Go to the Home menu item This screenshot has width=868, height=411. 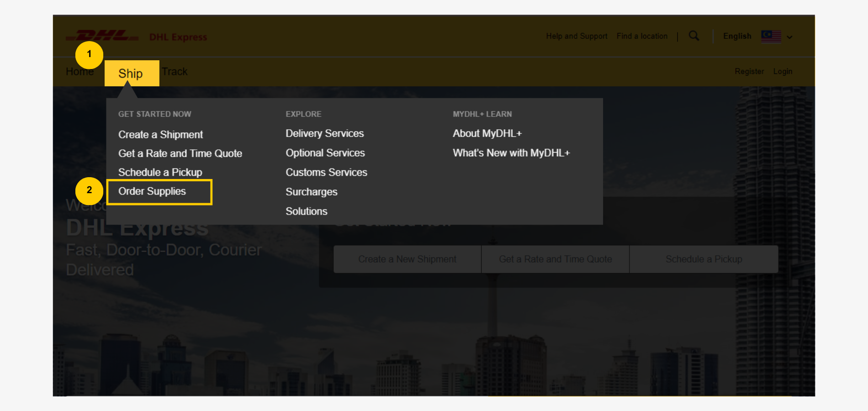(x=80, y=72)
